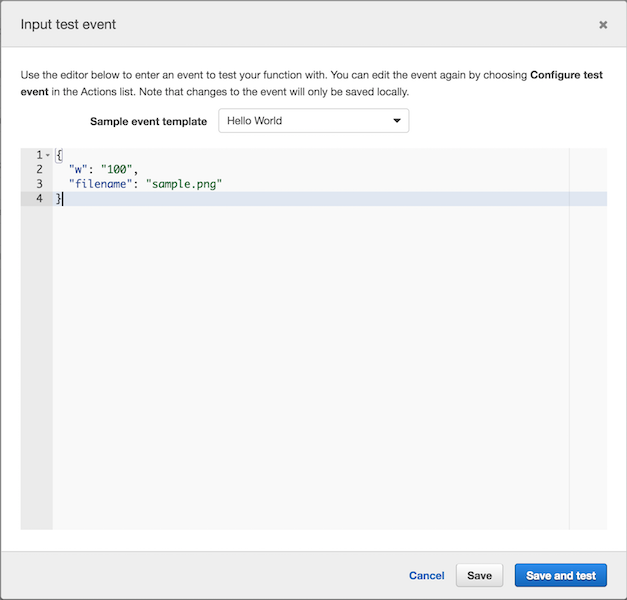Click the closing brace on line 4
Screen dimensions: 627x600
pos(58,198)
